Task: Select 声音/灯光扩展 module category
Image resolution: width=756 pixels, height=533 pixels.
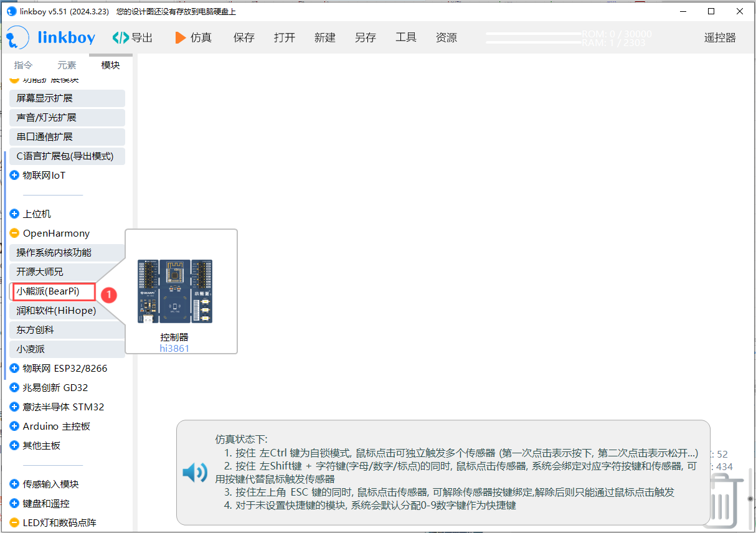Action: [67, 118]
